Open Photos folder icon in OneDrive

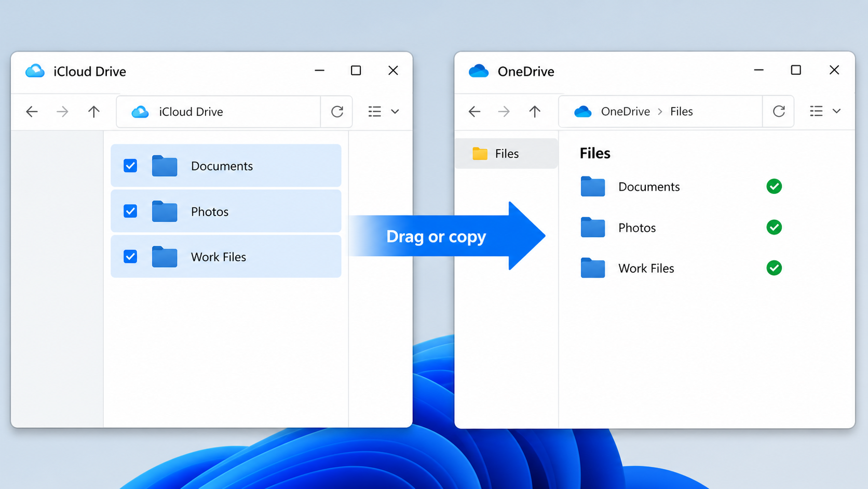click(x=593, y=227)
